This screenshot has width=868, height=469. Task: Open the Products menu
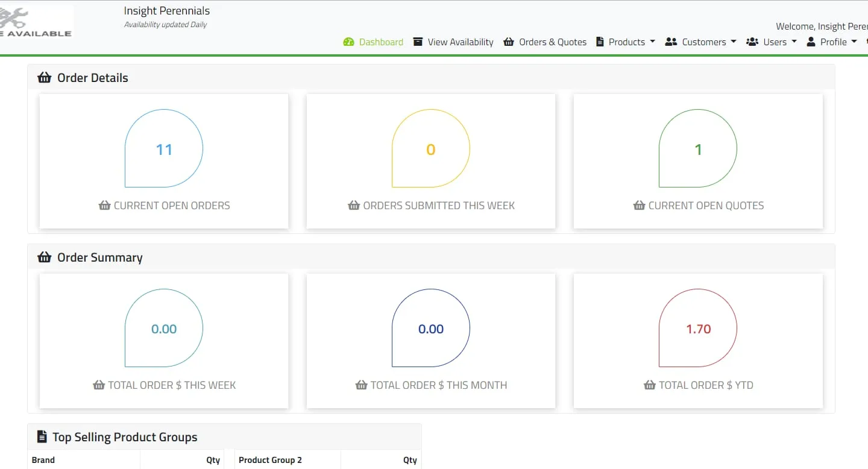[626, 42]
